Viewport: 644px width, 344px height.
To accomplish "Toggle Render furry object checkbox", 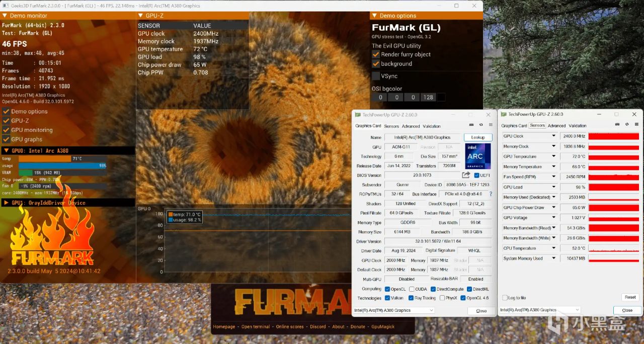I will pos(376,54).
